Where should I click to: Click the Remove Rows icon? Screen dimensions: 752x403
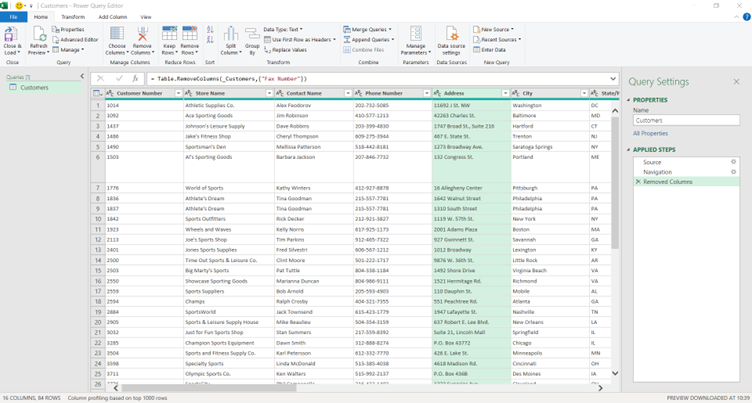189,34
